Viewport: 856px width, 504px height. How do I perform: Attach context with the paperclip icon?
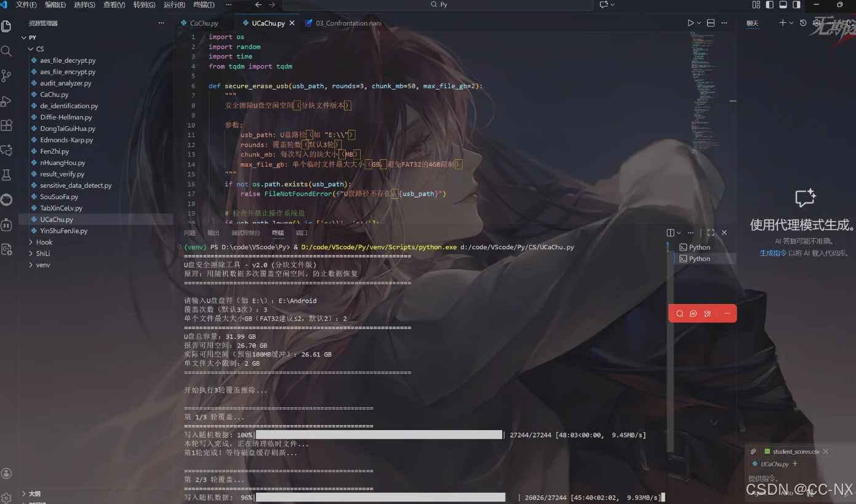click(x=753, y=452)
